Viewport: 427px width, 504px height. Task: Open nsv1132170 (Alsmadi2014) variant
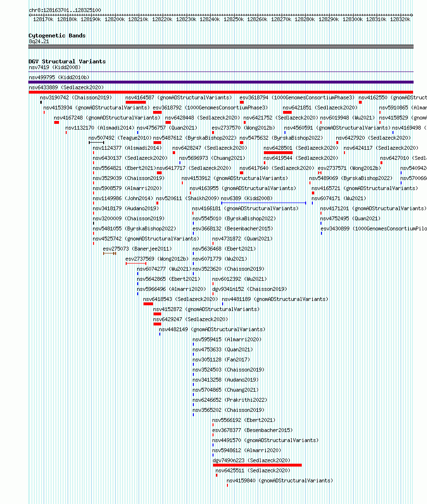(x=100, y=128)
